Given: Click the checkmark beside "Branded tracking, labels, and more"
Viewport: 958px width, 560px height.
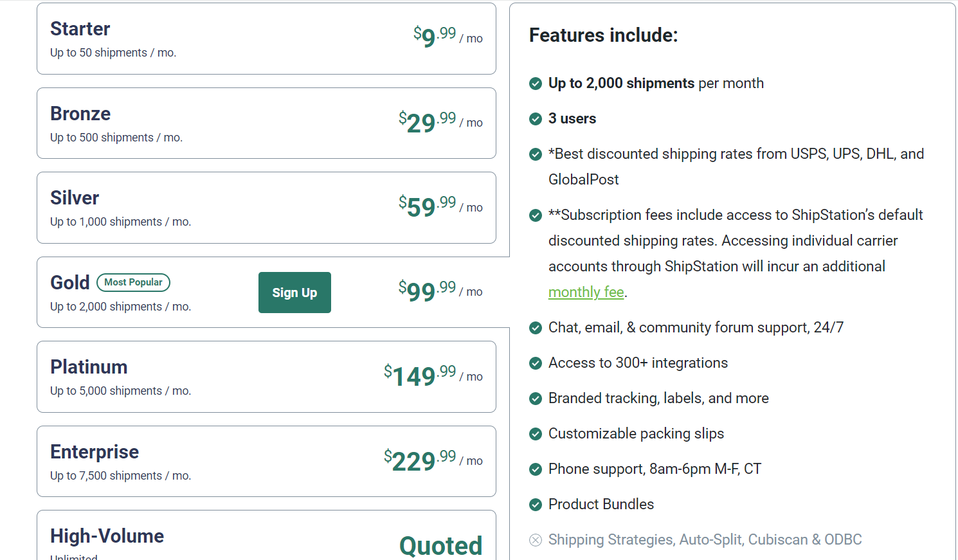Looking at the screenshot, I should 536,399.
